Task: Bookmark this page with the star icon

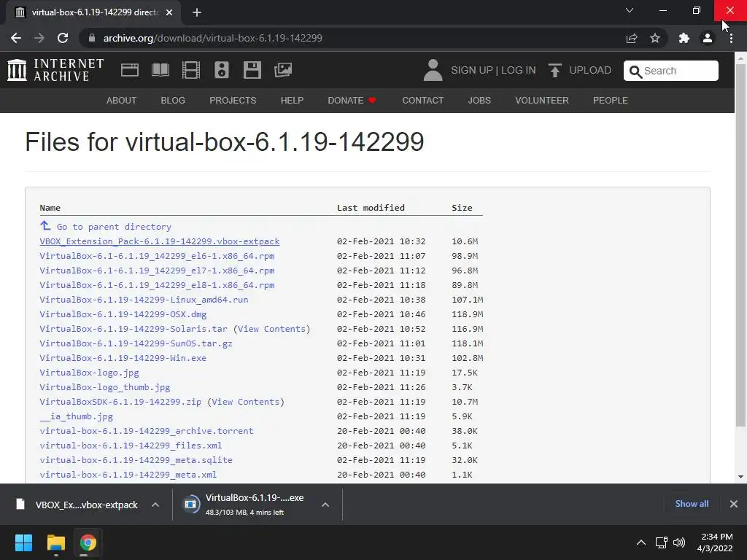Action: click(x=655, y=38)
